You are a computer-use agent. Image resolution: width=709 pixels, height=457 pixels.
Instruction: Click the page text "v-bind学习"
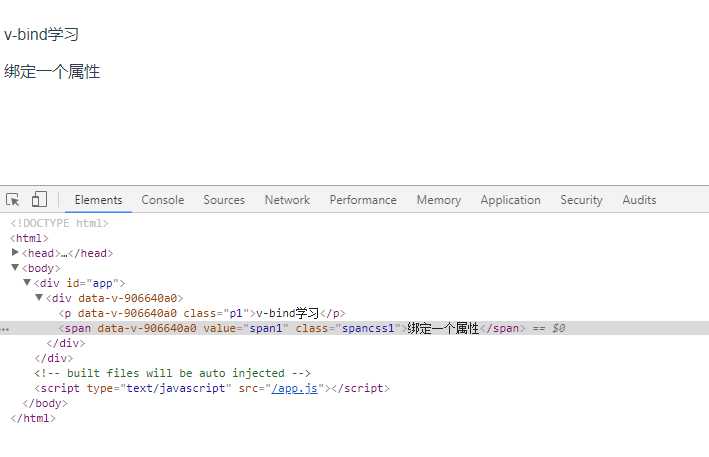point(41,34)
